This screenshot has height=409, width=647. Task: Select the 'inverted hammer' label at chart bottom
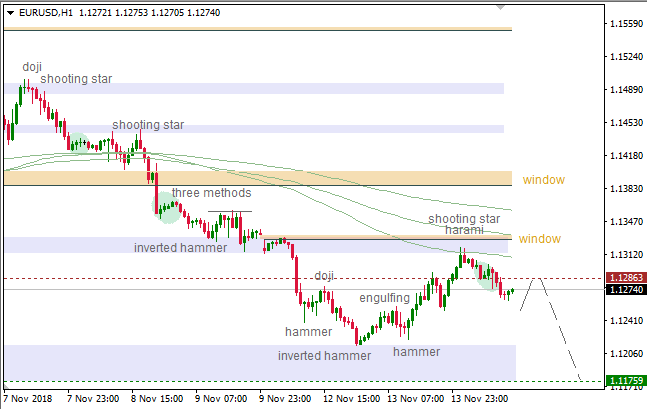324,355
